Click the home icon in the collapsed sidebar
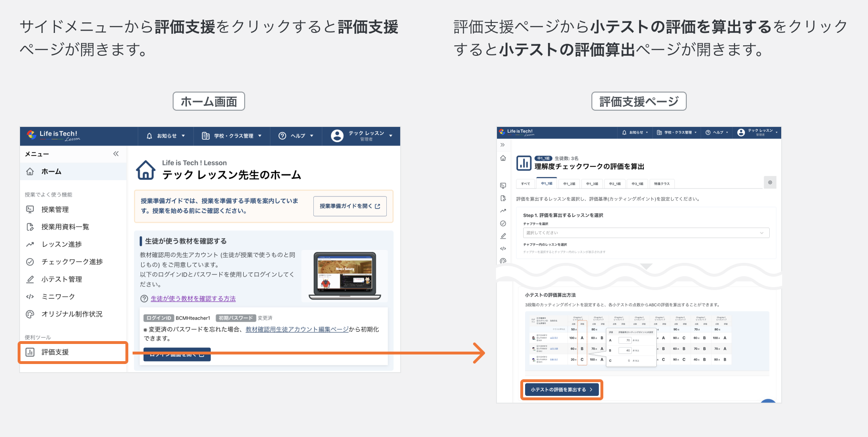The width and height of the screenshot is (868, 437). tap(503, 158)
